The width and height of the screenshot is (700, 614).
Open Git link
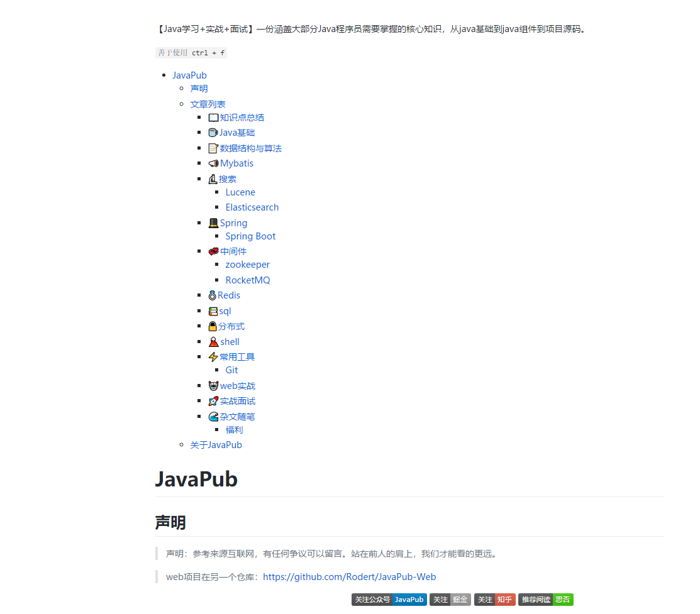pyautogui.click(x=231, y=370)
